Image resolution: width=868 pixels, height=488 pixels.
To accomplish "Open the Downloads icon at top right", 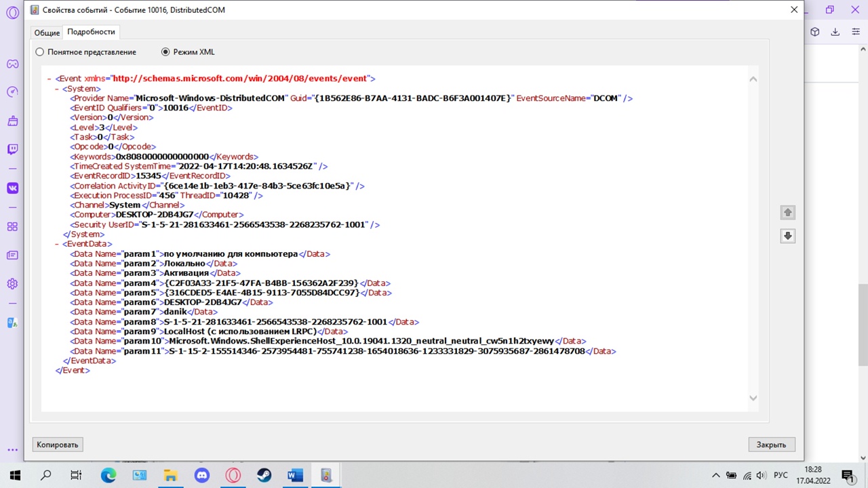I will click(835, 32).
